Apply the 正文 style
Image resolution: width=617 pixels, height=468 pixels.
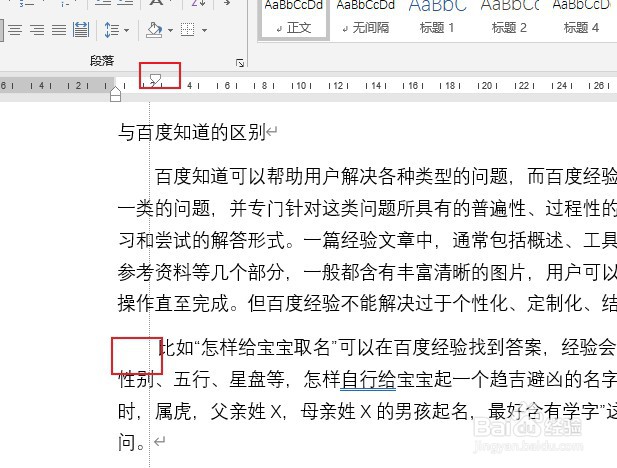coord(294,19)
